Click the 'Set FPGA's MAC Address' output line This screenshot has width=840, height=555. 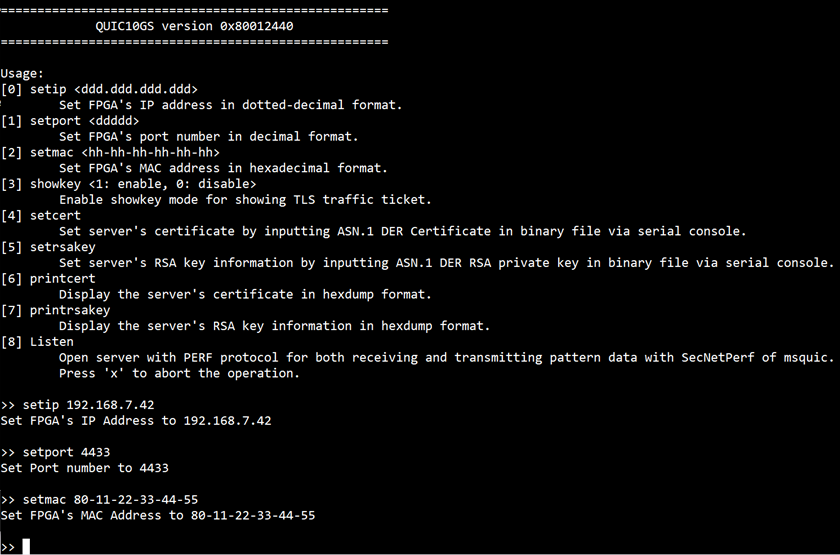coord(158,516)
